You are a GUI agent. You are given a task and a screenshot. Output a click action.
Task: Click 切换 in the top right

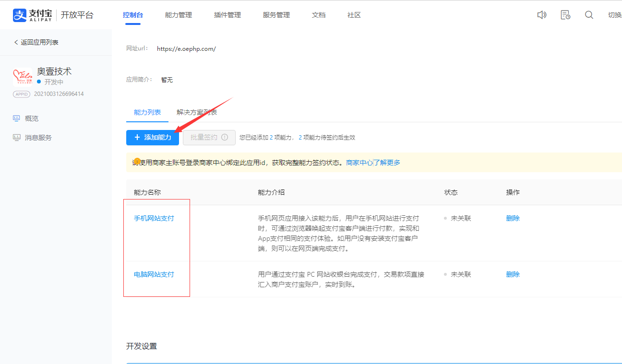pos(615,15)
